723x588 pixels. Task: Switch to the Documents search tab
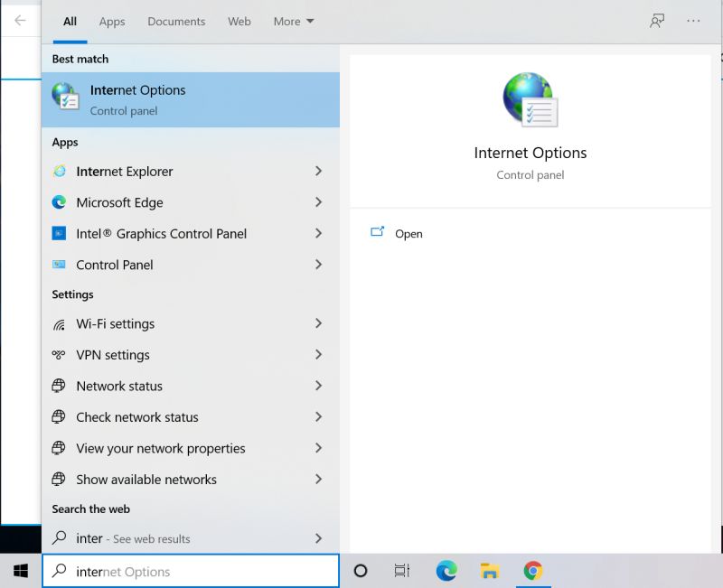(176, 21)
